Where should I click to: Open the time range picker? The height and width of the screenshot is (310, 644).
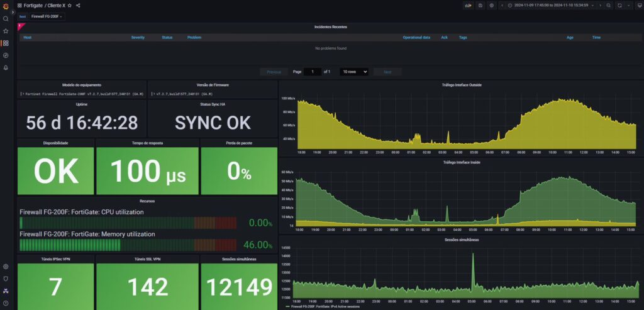pos(551,5)
